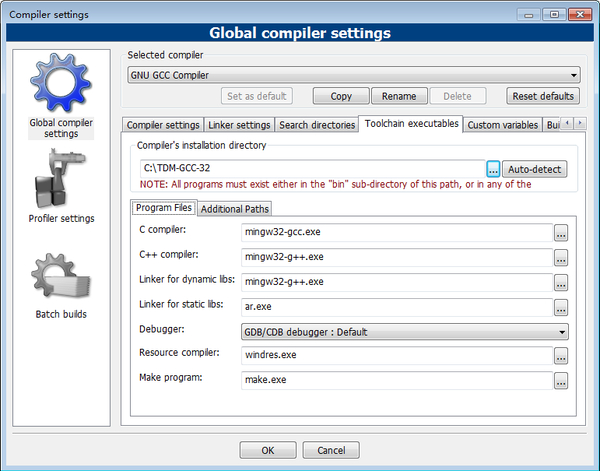Click the Copy compiler button
The image size is (600, 471).
tap(341, 96)
